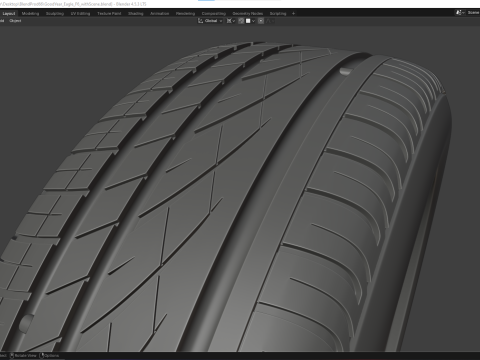Toggle the snapping magnet button

241,21
